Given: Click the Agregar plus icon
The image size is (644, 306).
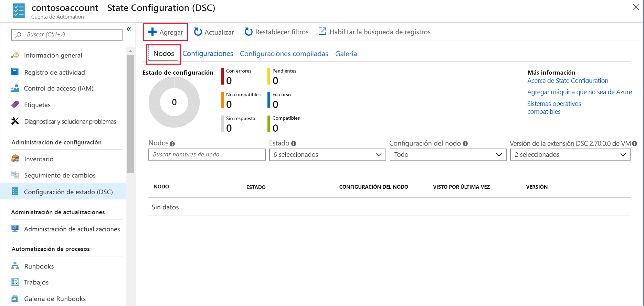Looking at the screenshot, I should (x=152, y=32).
